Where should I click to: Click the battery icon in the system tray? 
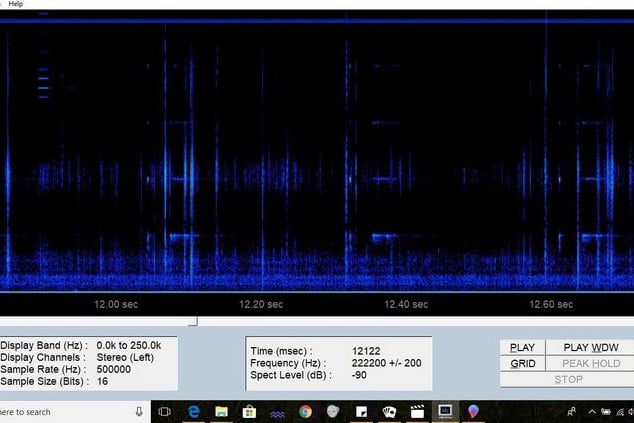pyautogui.click(x=605, y=412)
